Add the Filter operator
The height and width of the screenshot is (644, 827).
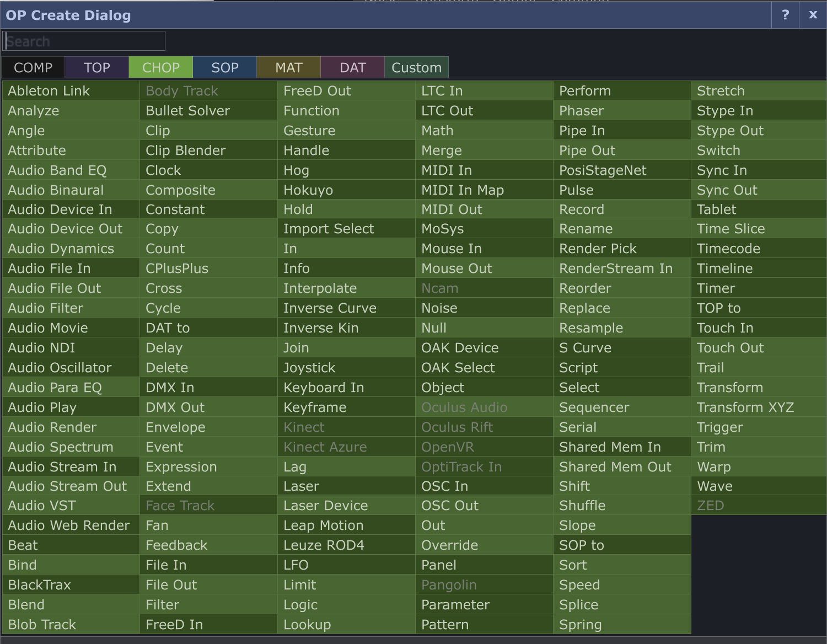pos(208,605)
